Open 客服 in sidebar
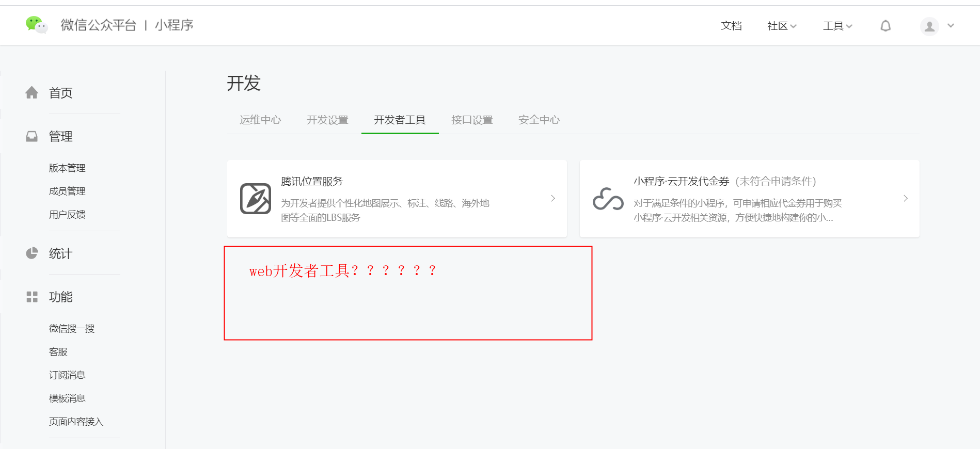This screenshot has height=449, width=980. [x=58, y=351]
